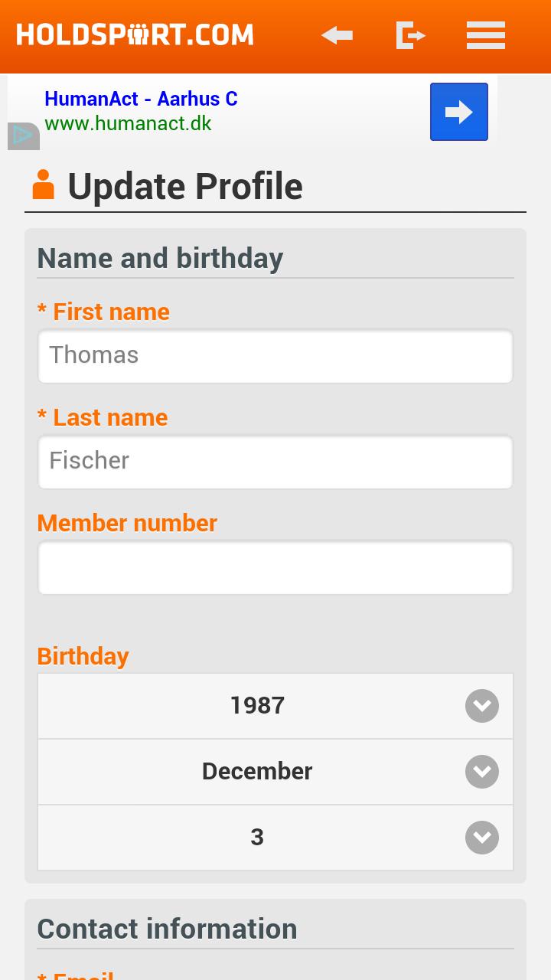This screenshot has width=551, height=980.
Task: Click the First name input field
Action: (x=275, y=356)
